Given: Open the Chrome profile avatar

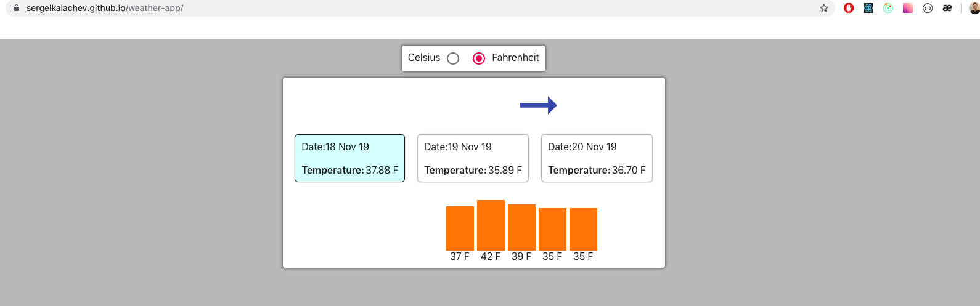Looking at the screenshot, I should [x=974, y=8].
